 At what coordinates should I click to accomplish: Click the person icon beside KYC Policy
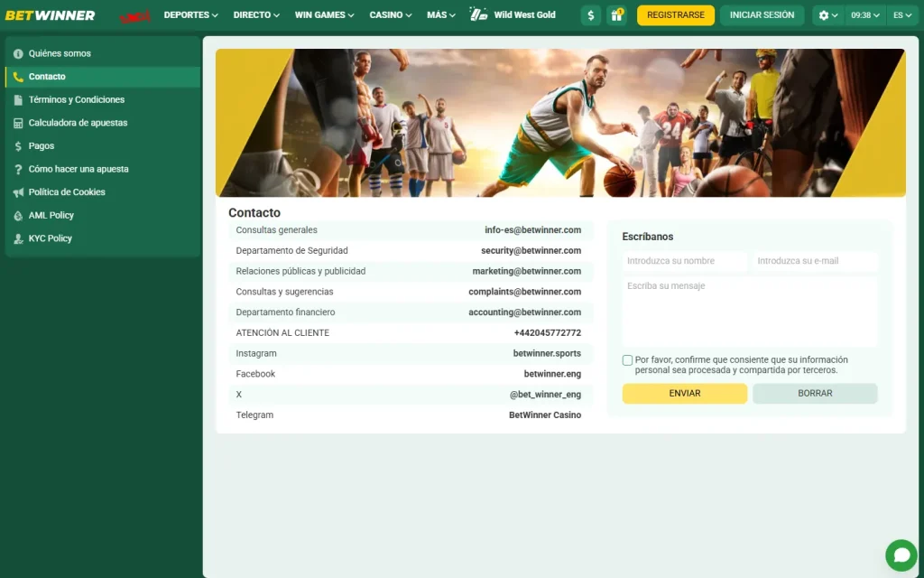click(x=18, y=238)
